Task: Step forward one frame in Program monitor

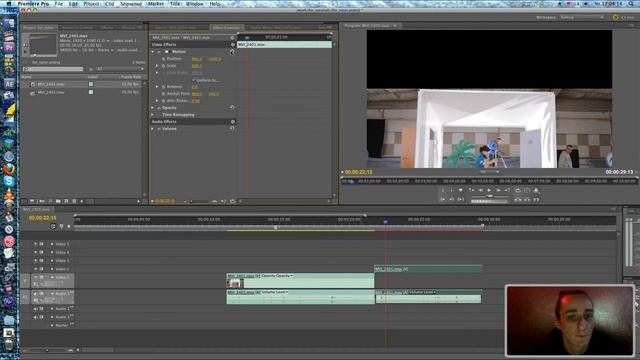Action: [x=498, y=191]
